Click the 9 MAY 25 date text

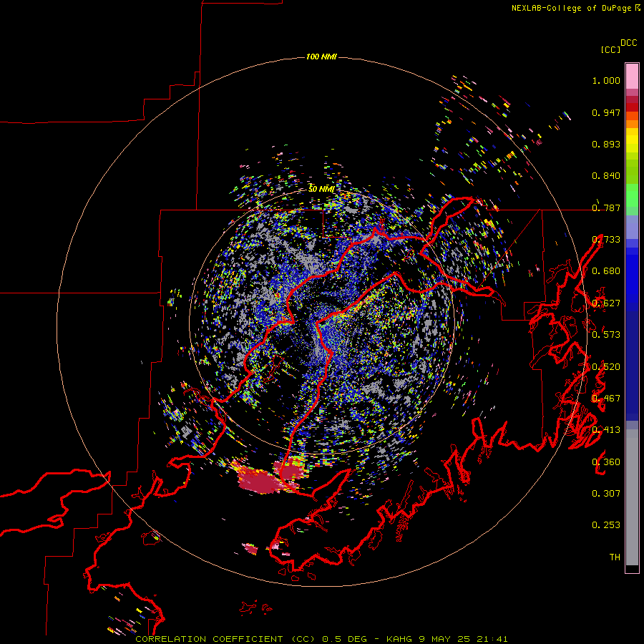click(x=444, y=639)
